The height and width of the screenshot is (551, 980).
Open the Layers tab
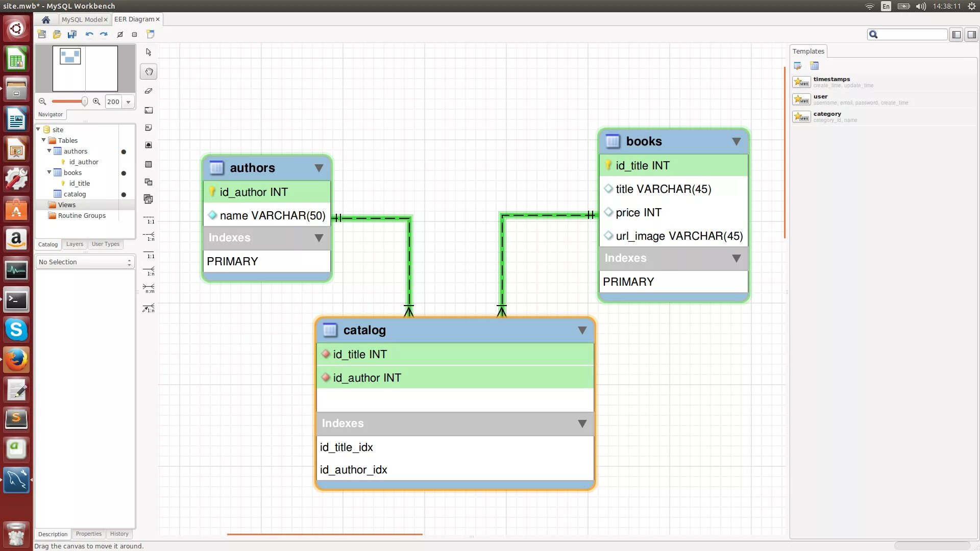tap(75, 244)
